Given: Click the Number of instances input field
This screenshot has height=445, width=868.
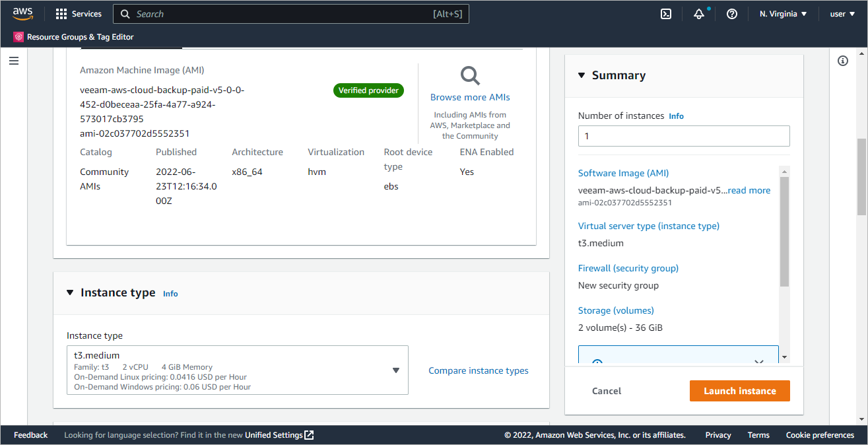Looking at the screenshot, I should pos(684,136).
